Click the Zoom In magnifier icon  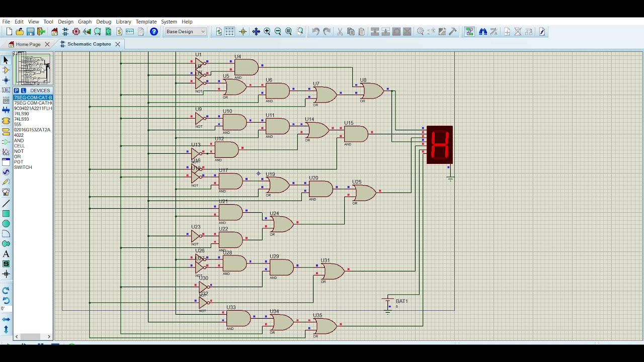coord(267,32)
